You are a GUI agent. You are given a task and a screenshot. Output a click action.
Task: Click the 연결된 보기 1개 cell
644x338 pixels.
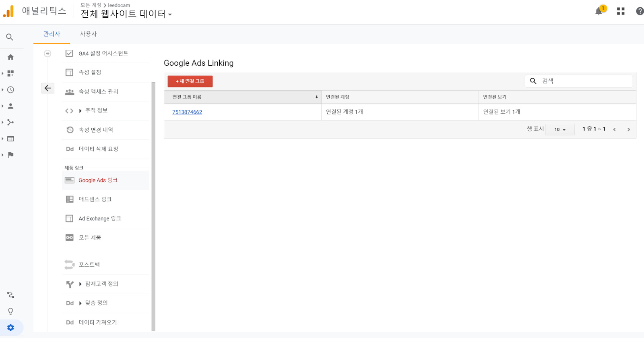click(557, 112)
